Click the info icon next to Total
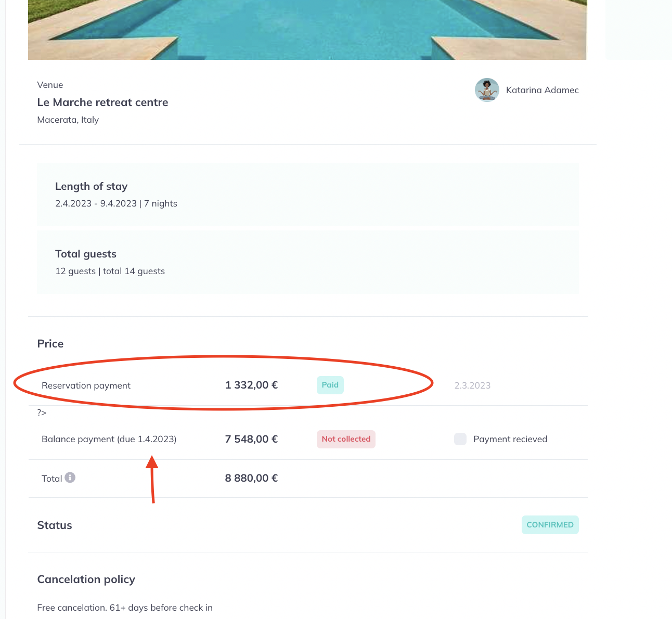Screen dimensions: 672x619 pos(70,478)
